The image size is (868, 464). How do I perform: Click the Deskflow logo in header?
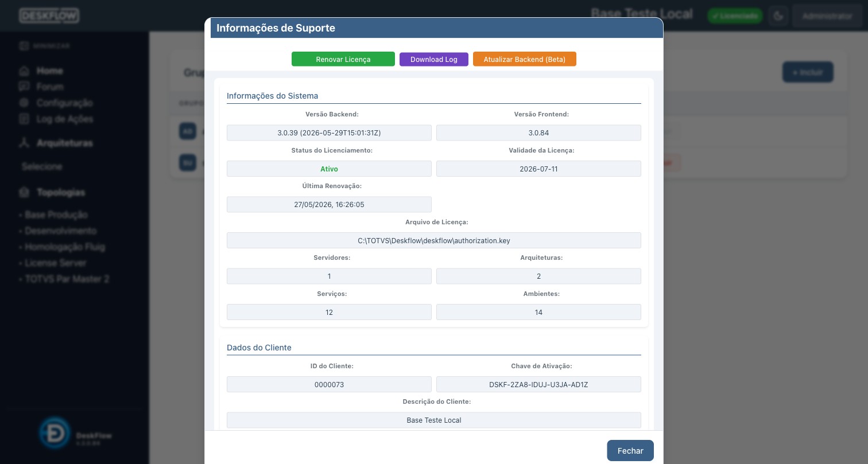click(49, 15)
